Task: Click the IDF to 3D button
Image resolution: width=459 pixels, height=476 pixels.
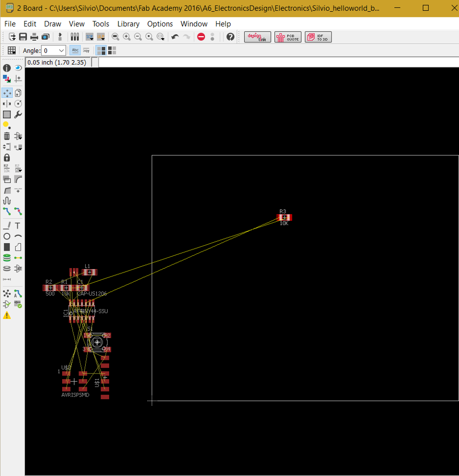Action: (318, 37)
